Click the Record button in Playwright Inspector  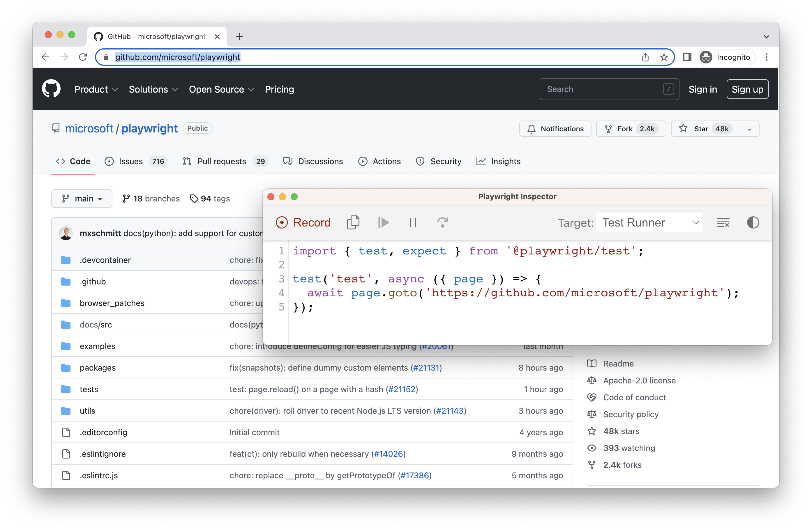click(304, 222)
